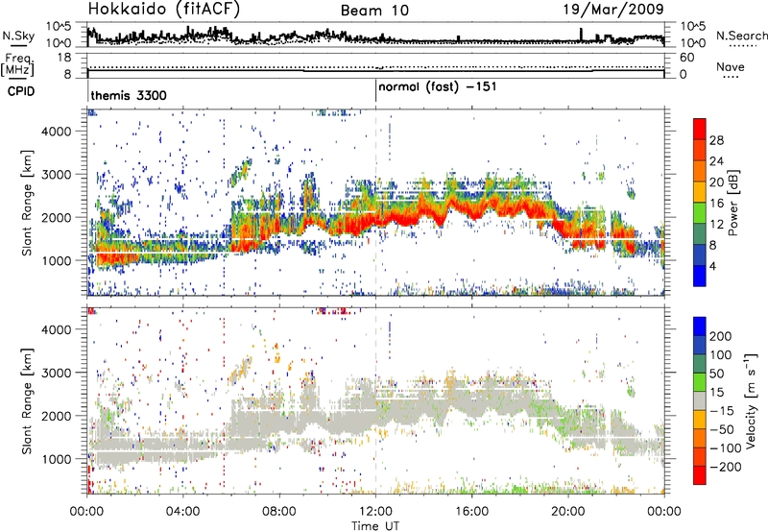Click the Slant Range axis title of the velocity panel
This screenshot has width=768, height=532.
27,400
